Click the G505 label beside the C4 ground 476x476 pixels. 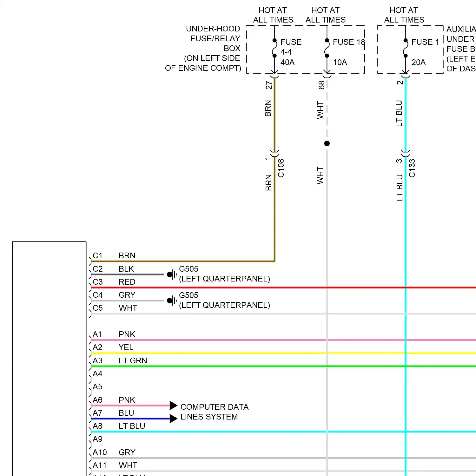pos(188,295)
